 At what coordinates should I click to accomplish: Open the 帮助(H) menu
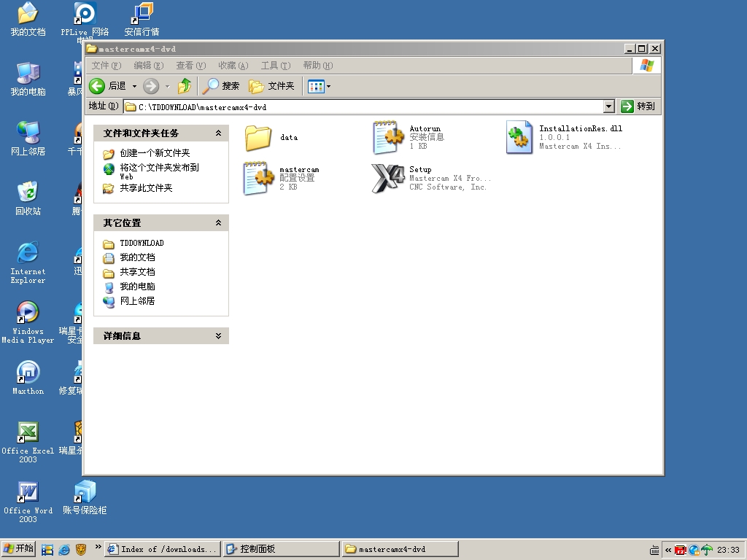318,66
